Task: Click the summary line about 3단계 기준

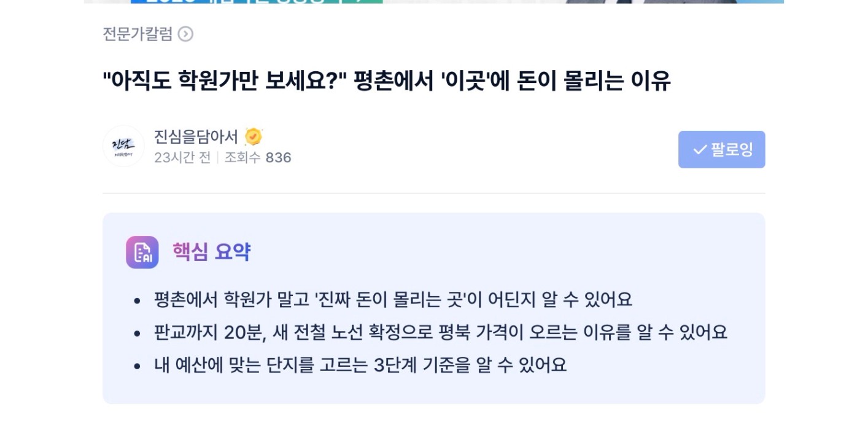Action: click(x=360, y=365)
